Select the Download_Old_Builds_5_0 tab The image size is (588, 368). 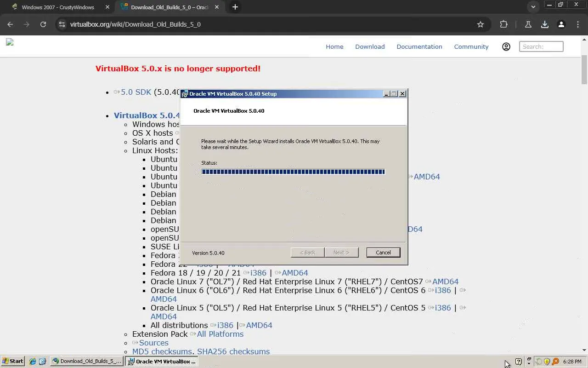(x=170, y=7)
